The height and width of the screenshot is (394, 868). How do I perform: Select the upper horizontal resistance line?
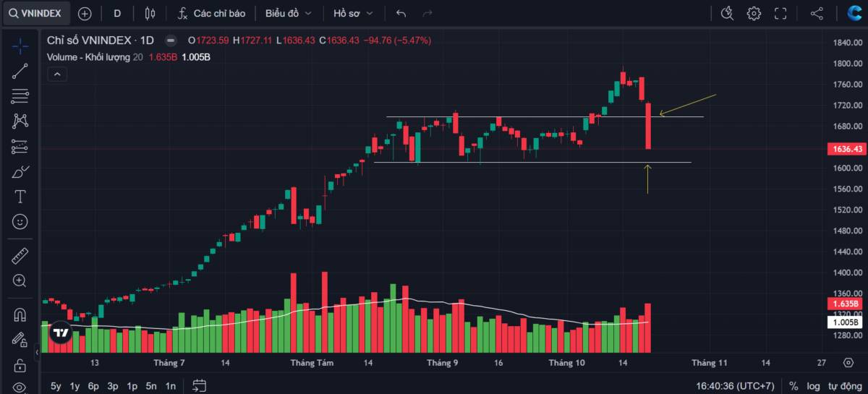[x=545, y=116]
